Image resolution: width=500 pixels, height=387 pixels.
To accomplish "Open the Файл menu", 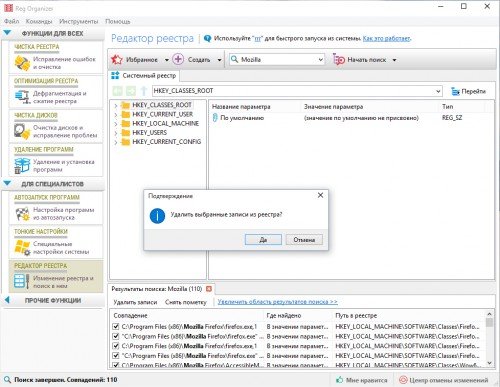I will [x=11, y=21].
